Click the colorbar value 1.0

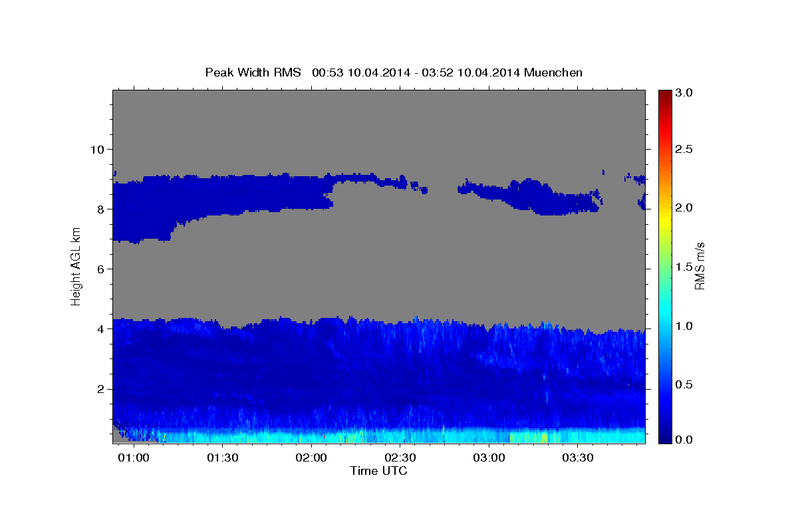point(684,326)
